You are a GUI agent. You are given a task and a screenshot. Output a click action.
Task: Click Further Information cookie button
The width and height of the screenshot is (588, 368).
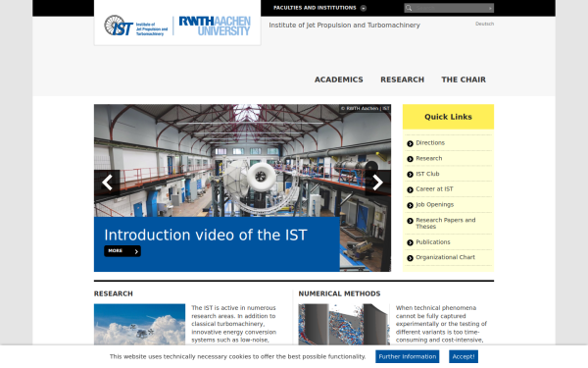(408, 357)
